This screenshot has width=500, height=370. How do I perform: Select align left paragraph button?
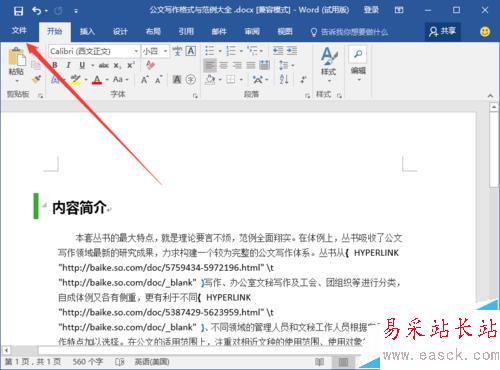210,65
